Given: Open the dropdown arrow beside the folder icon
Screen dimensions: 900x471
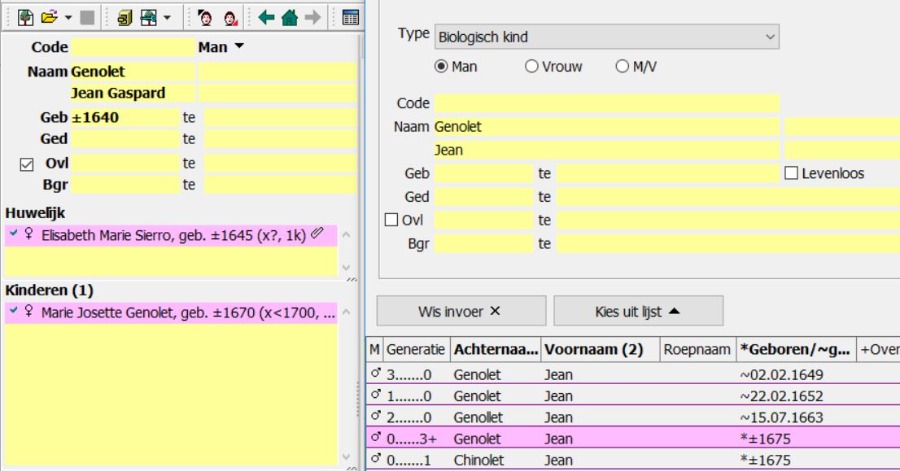Looking at the screenshot, I should click(67, 18).
